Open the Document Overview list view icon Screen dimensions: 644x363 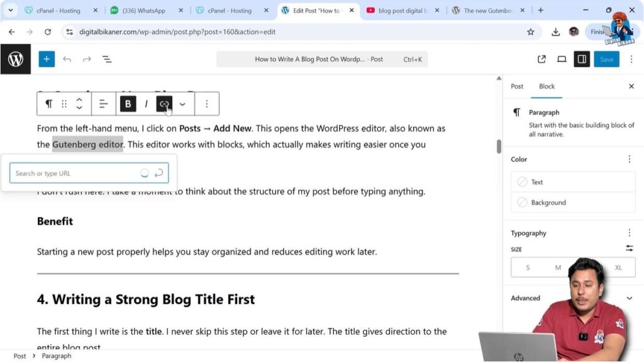click(107, 59)
